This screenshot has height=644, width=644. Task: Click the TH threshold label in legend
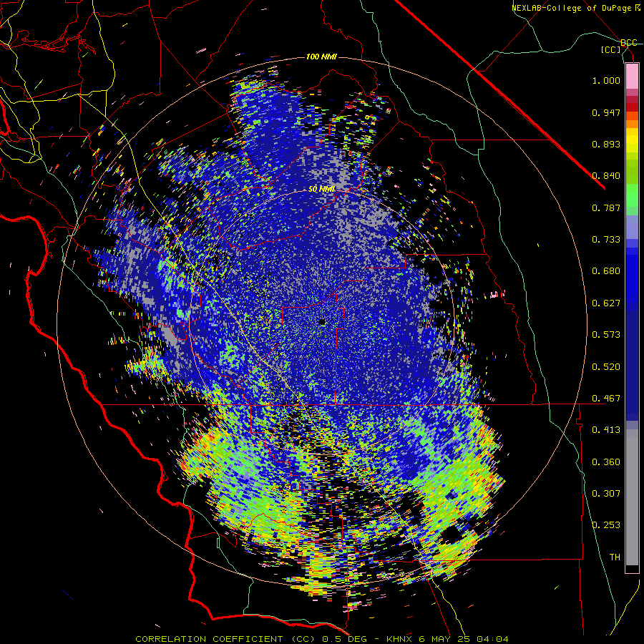(615, 557)
